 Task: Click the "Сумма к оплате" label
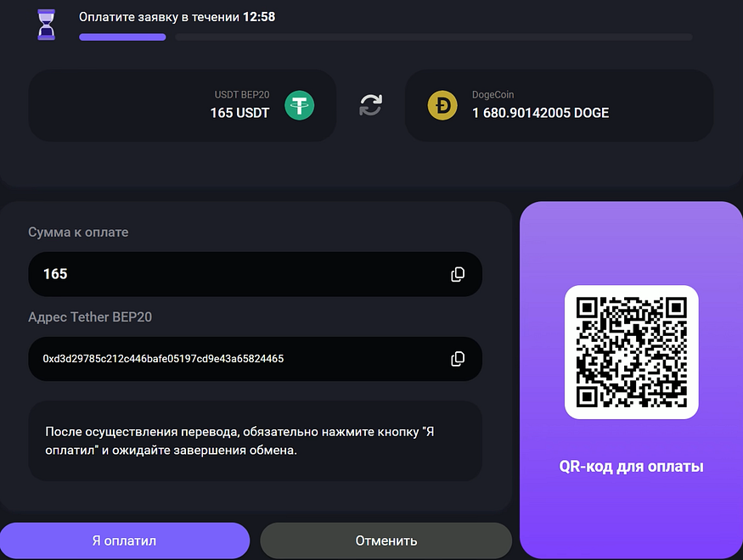point(78,232)
